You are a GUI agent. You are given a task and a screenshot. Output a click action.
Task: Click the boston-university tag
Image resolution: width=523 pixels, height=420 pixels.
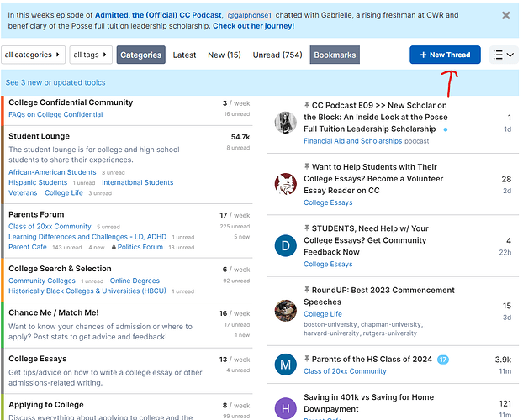[330, 324]
